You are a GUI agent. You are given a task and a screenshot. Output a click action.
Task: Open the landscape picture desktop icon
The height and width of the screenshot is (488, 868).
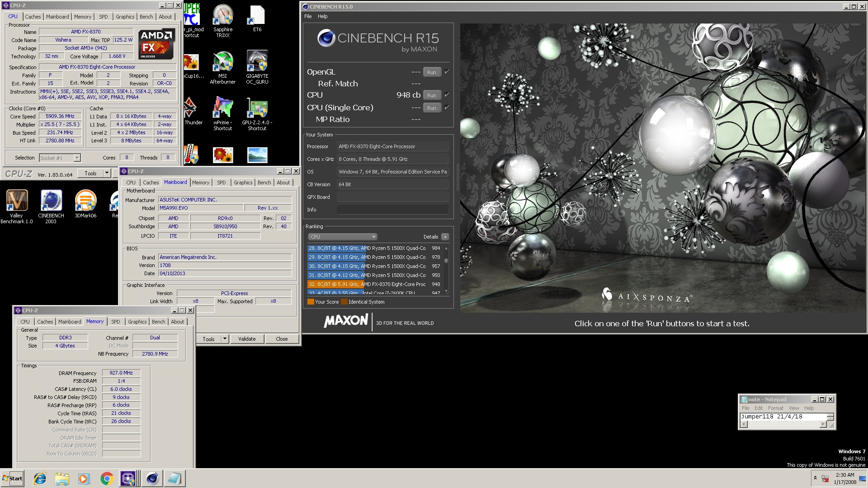click(x=257, y=155)
